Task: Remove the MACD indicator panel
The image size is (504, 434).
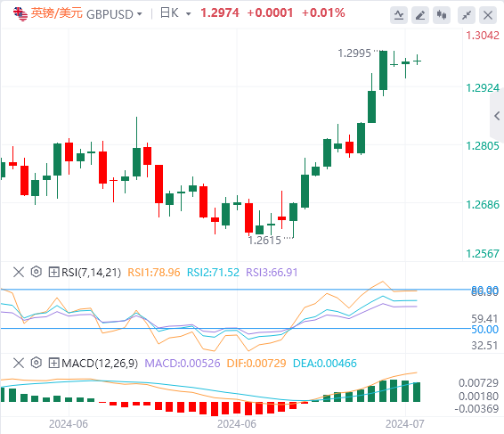Action: pos(19,364)
